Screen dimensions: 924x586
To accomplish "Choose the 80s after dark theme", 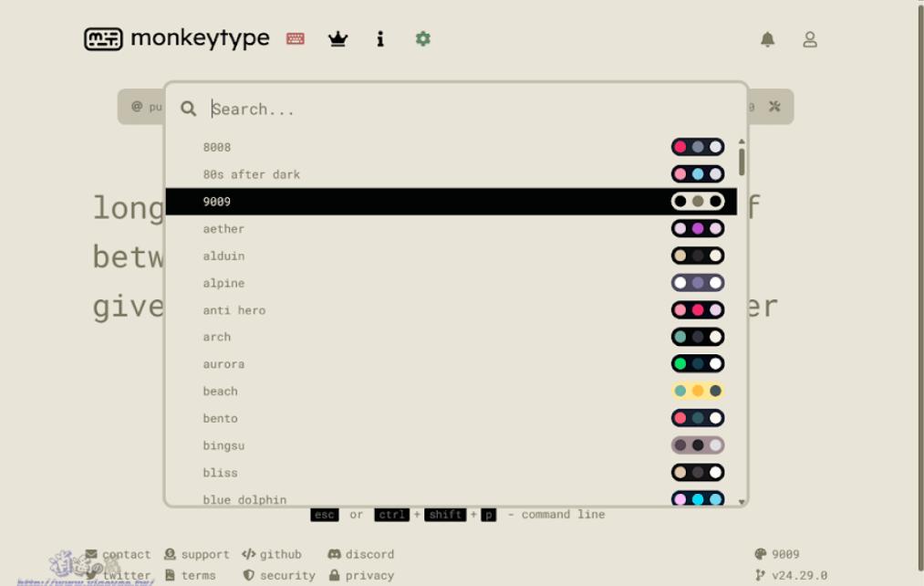I will [x=251, y=174].
